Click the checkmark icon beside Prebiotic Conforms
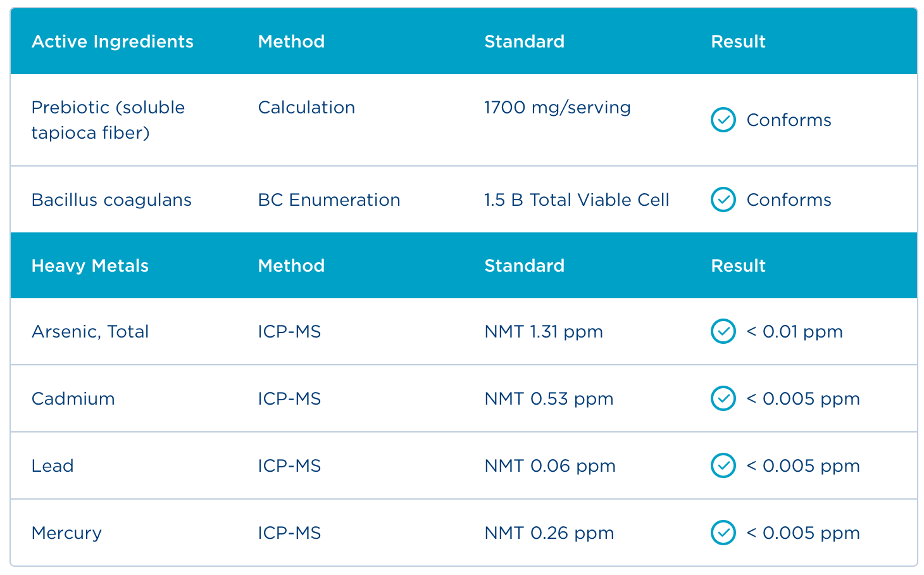The width and height of the screenshot is (924, 575). coord(723,120)
